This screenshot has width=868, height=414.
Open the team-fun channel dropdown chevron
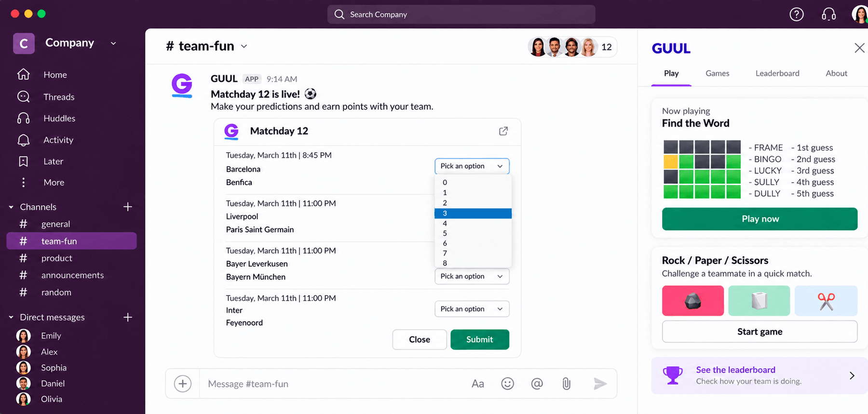[244, 46]
